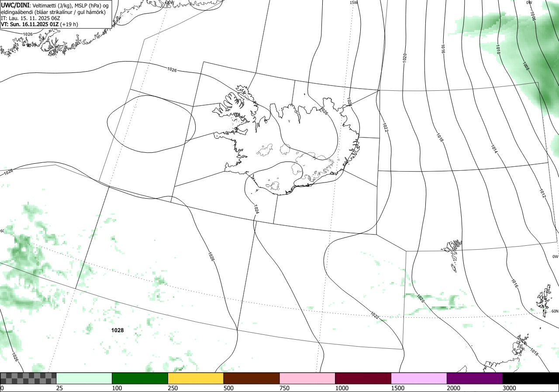Click the legend value '2000'
The height and width of the screenshot is (392, 559).
453,388
